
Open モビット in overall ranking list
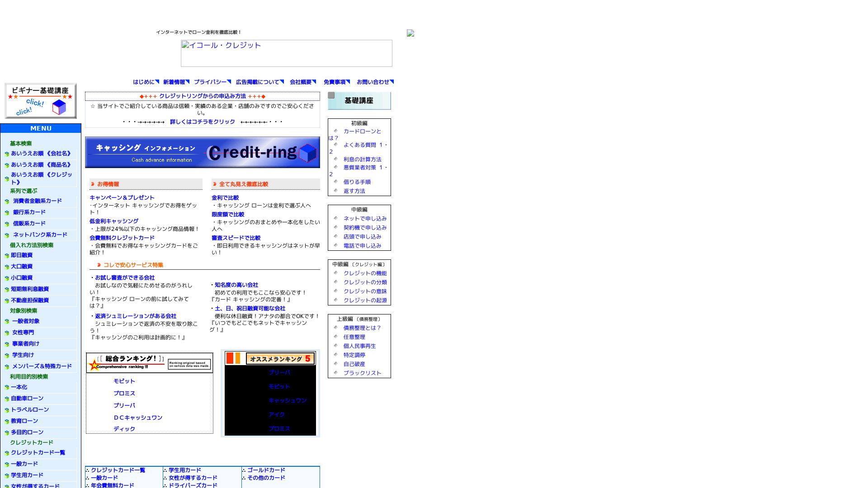(124, 381)
